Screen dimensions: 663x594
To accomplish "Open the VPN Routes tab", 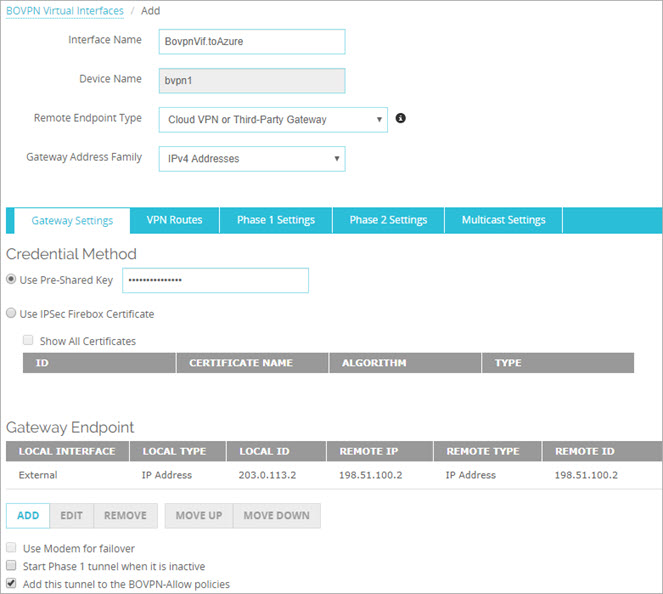I will coord(175,220).
